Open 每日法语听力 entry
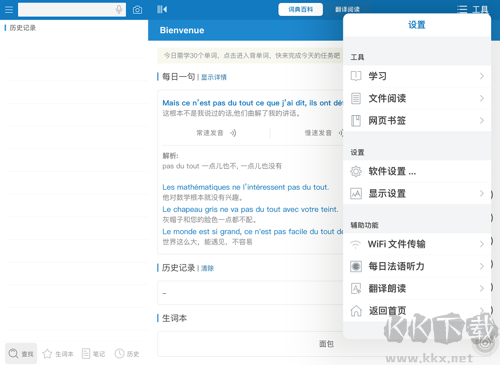The height and width of the screenshot is (365, 500). [417, 266]
